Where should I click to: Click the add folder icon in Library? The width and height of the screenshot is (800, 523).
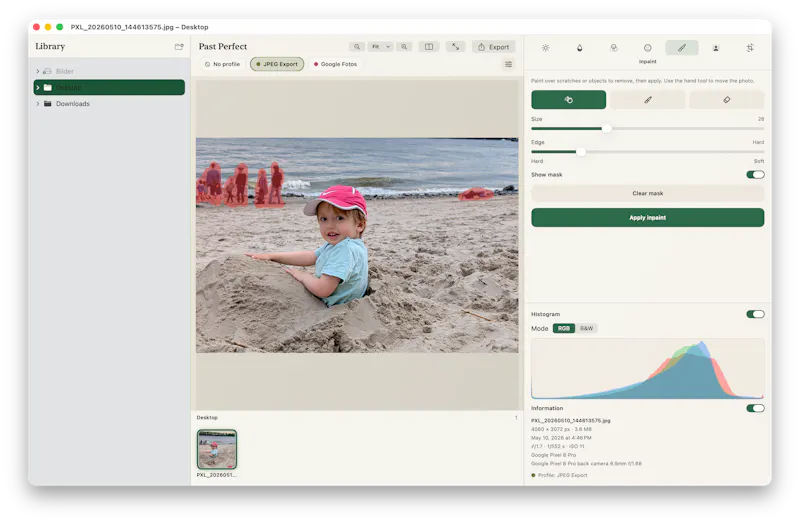[x=179, y=47]
